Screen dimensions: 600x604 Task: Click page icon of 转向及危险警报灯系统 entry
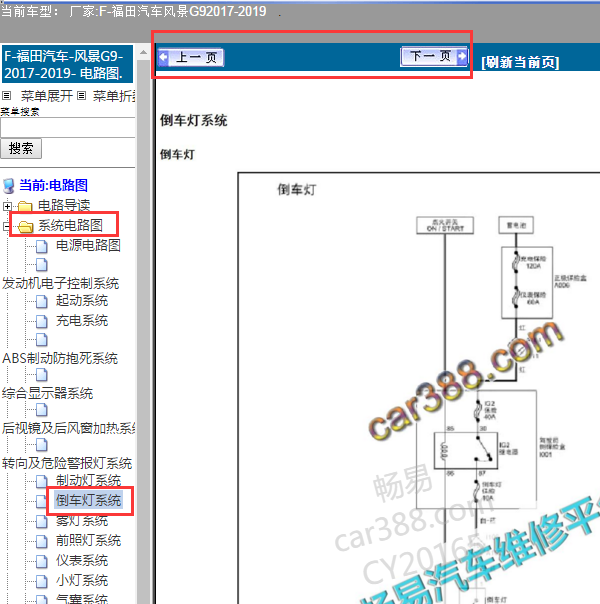[42, 445]
